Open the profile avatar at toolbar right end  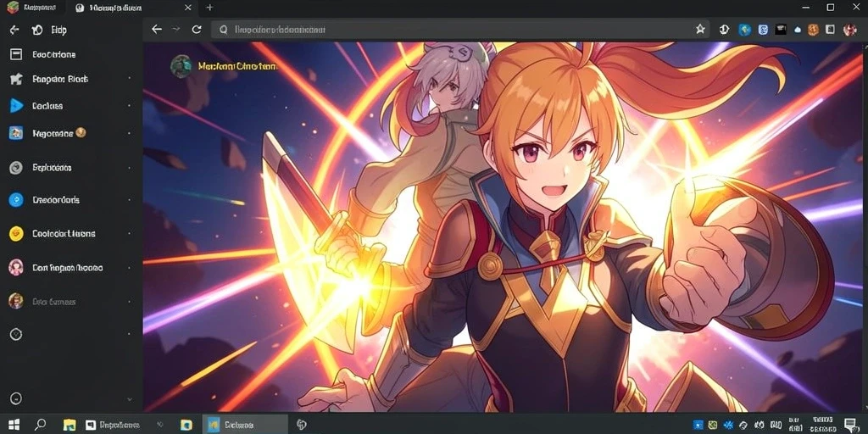pyautogui.click(x=849, y=30)
